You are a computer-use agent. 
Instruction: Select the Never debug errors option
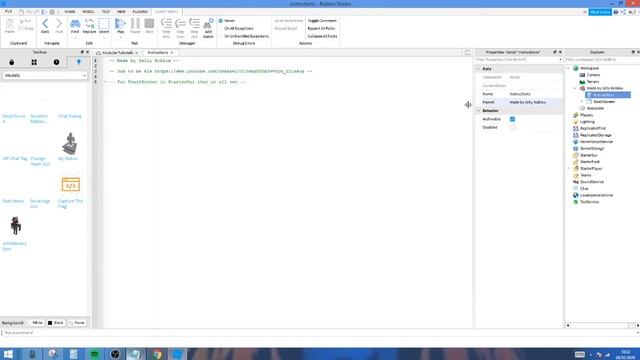pyautogui.click(x=227, y=20)
